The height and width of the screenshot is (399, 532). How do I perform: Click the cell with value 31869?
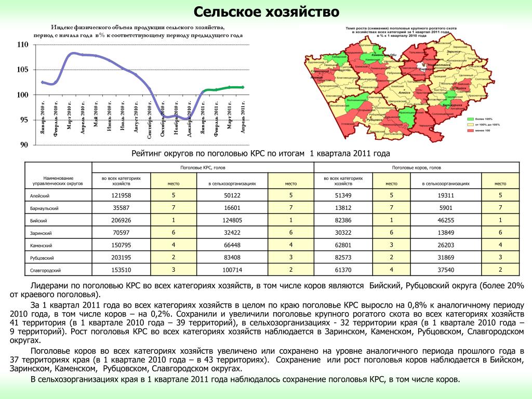pos(446,258)
